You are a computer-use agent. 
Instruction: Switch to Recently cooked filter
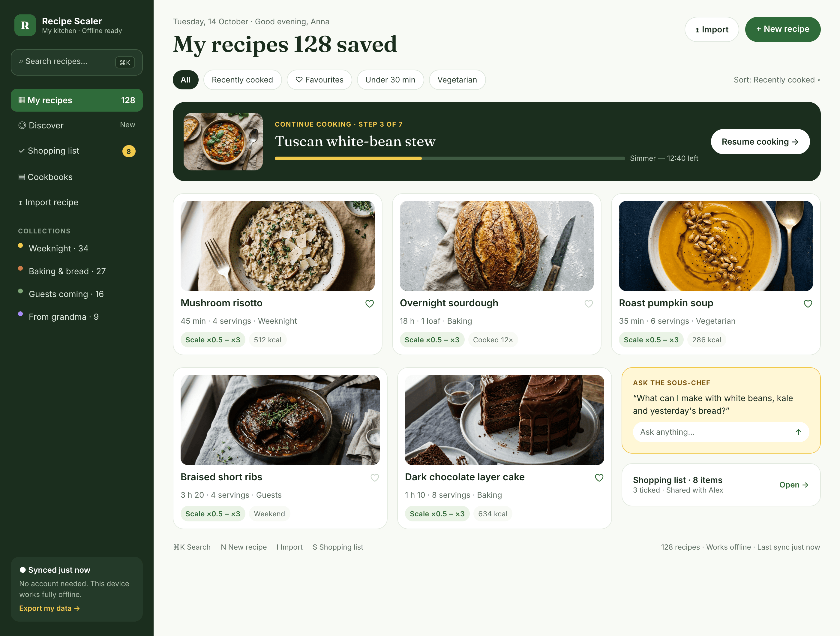tap(242, 80)
